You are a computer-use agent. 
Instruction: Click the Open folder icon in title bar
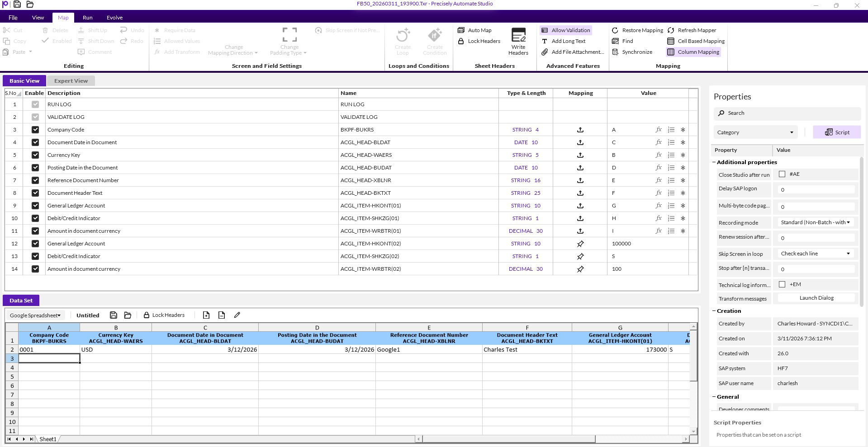29,5
